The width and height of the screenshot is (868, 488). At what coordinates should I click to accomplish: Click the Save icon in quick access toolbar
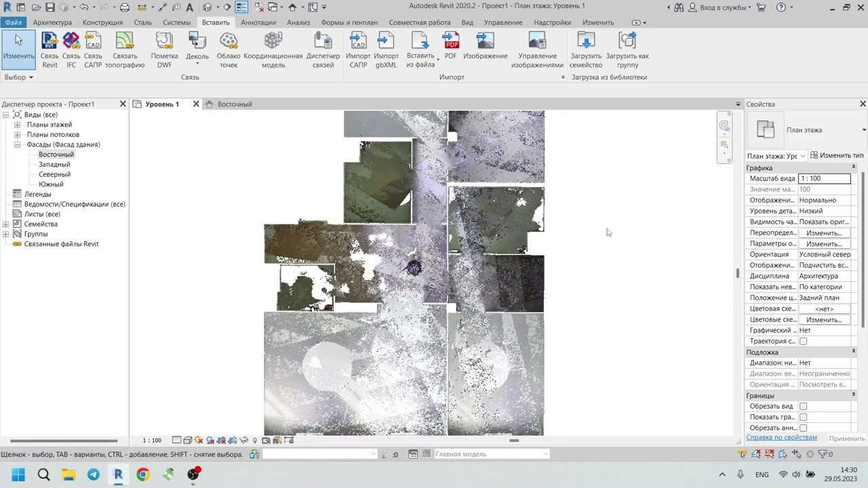click(x=50, y=7)
